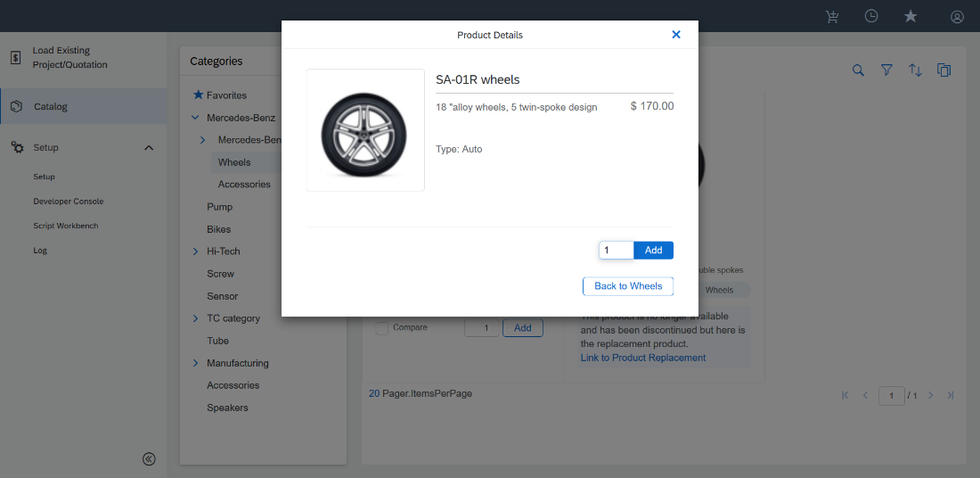Expand the Hi-Tech category
This screenshot has width=980, height=478.
pos(196,251)
